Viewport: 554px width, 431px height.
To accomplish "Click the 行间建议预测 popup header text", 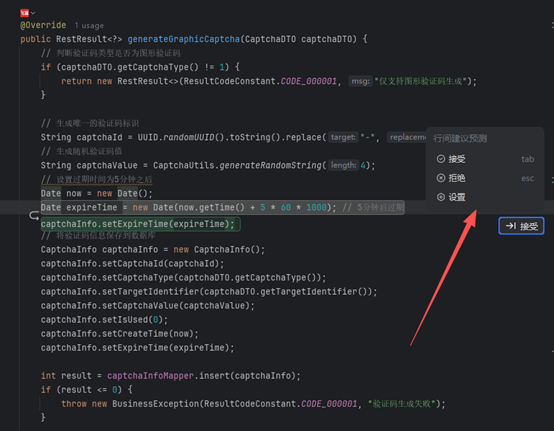I will (460, 138).
